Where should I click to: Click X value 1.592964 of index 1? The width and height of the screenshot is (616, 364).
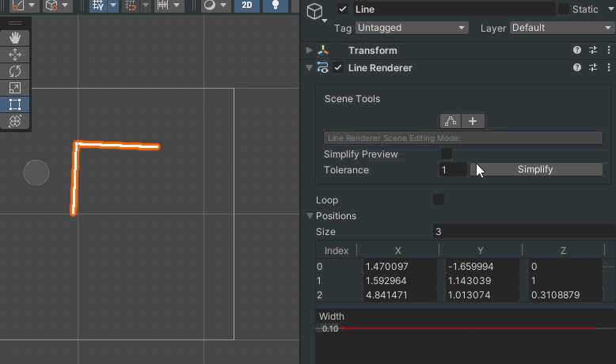point(400,281)
